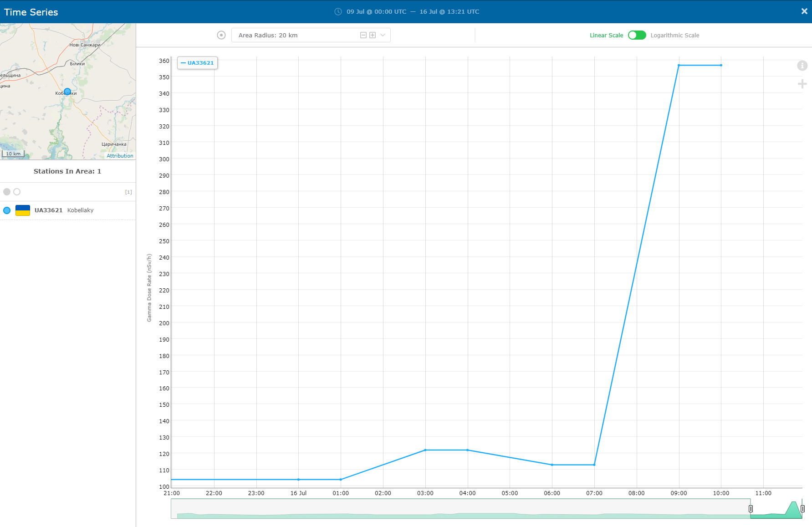Image resolution: width=812 pixels, height=527 pixels.
Task: Close the Time Series panel
Action: pyautogui.click(x=804, y=11)
